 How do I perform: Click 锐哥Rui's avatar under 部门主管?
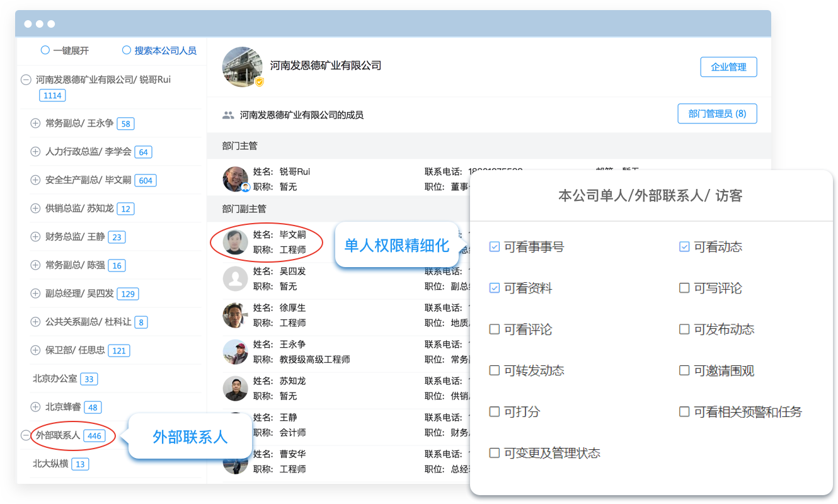[236, 179]
